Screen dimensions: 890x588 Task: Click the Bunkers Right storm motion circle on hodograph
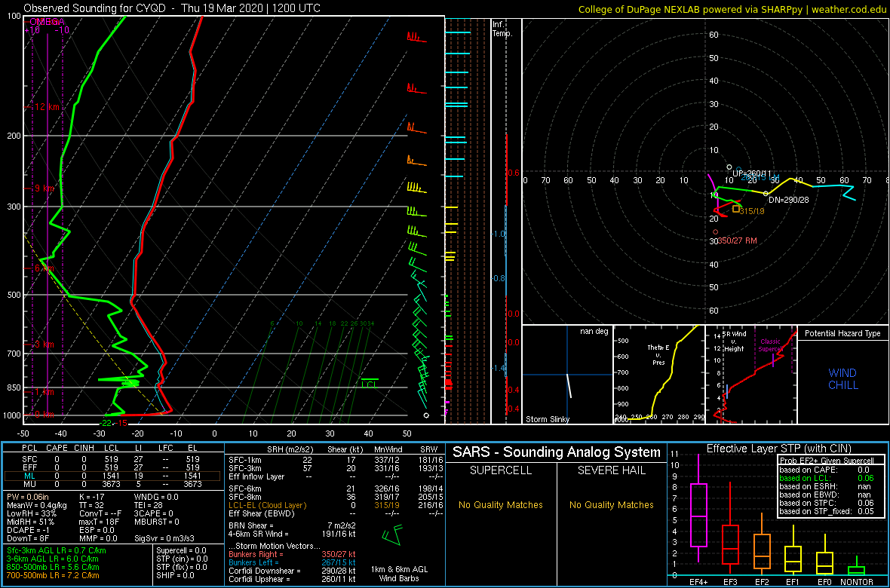[x=716, y=231]
